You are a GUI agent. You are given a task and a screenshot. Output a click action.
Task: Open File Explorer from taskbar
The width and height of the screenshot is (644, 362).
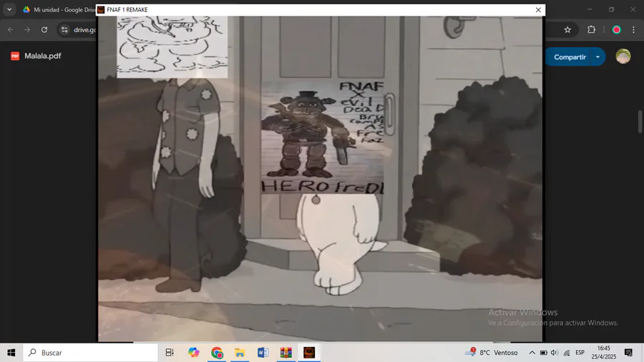240,353
